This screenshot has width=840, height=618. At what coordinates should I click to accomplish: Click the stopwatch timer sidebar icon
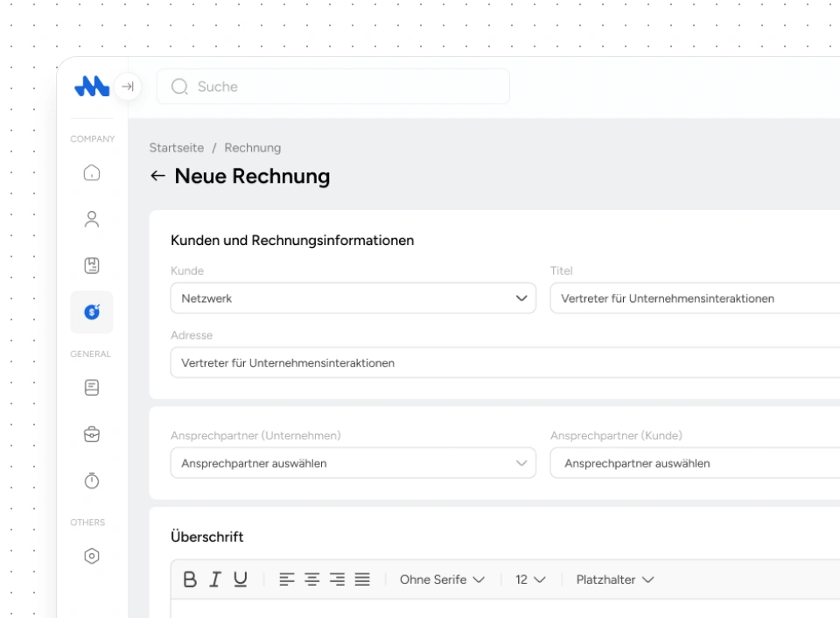click(92, 481)
